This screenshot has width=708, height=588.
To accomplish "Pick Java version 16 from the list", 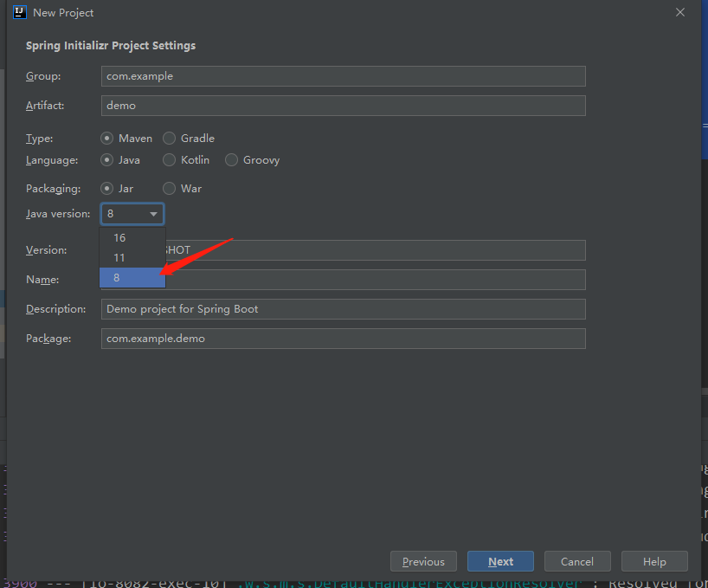I will click(132, 238).
